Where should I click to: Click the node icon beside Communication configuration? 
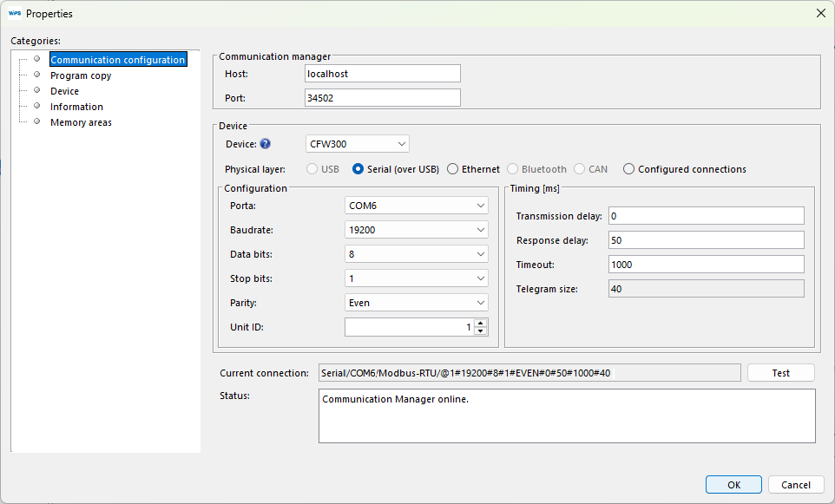(36, 59)
